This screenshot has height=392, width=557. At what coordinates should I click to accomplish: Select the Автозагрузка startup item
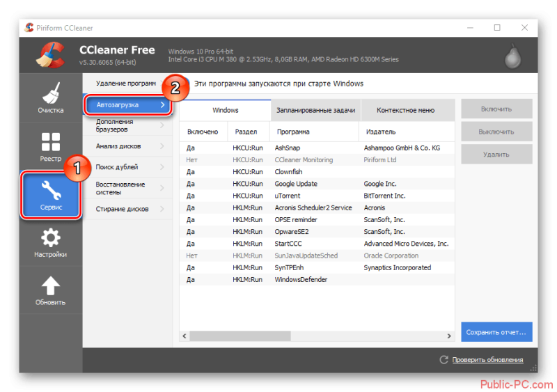128,105
